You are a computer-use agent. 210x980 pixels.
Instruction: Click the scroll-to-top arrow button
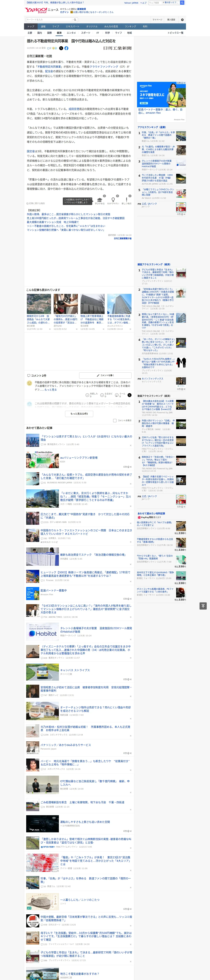(x=203, y=606)
